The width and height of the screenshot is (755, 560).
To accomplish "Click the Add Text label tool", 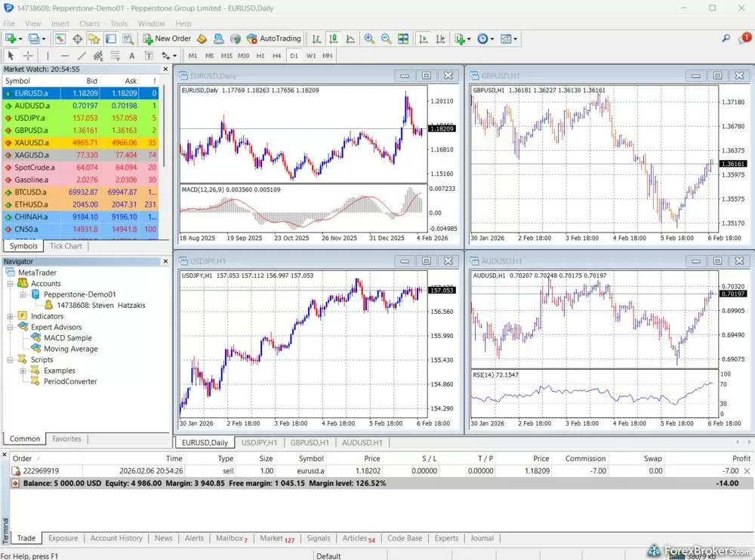I will point(149,55).
